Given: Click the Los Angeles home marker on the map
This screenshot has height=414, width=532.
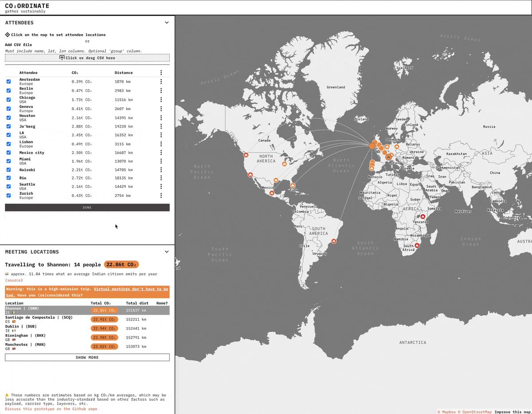Looking at the screenshot, I should click(x=250, y=175).
